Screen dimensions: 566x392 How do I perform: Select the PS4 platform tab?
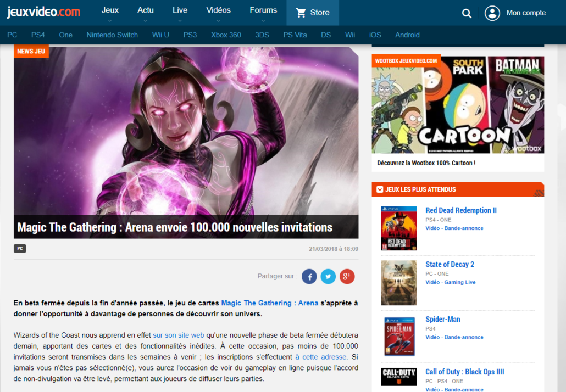(x=38, y=35)
